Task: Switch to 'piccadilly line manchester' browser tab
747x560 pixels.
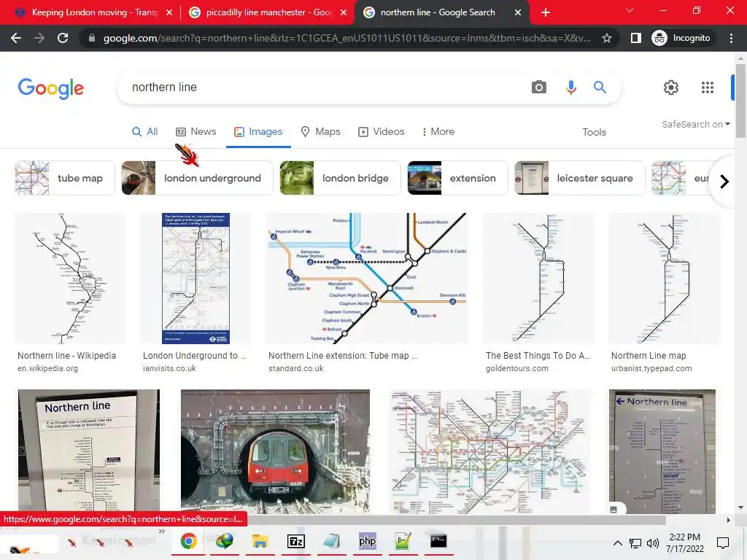Action: (x=267, y=12)
